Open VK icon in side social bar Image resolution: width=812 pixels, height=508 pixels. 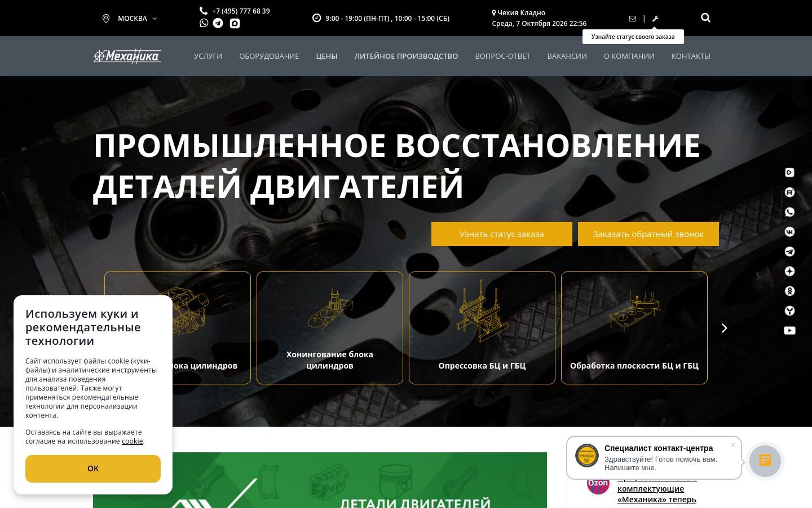click(789, 232)
